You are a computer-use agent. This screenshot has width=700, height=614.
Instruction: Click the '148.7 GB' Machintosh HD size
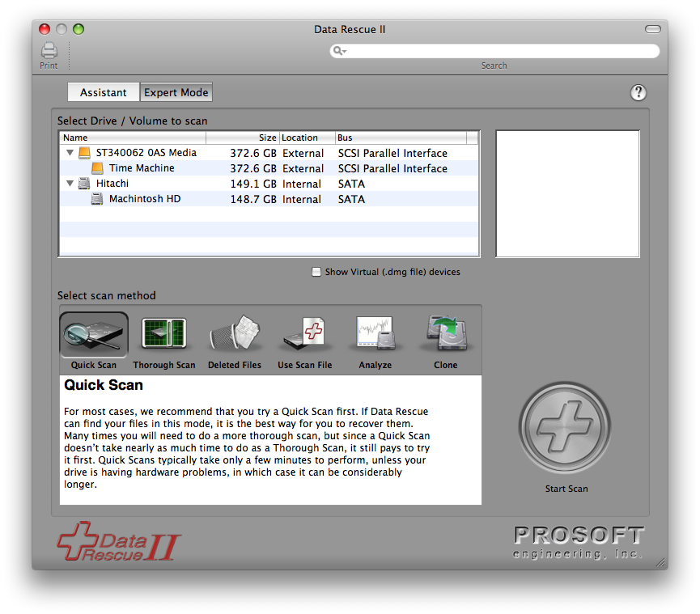click(x=253, y=200)
